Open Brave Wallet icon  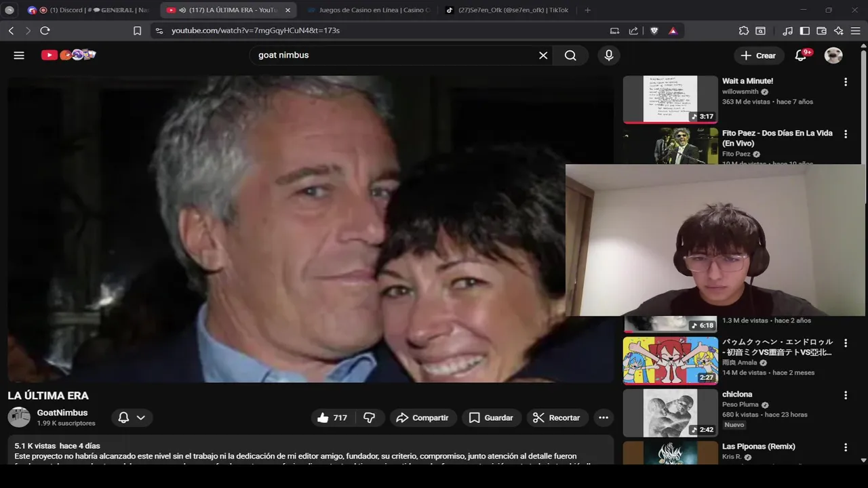point(821,30)
